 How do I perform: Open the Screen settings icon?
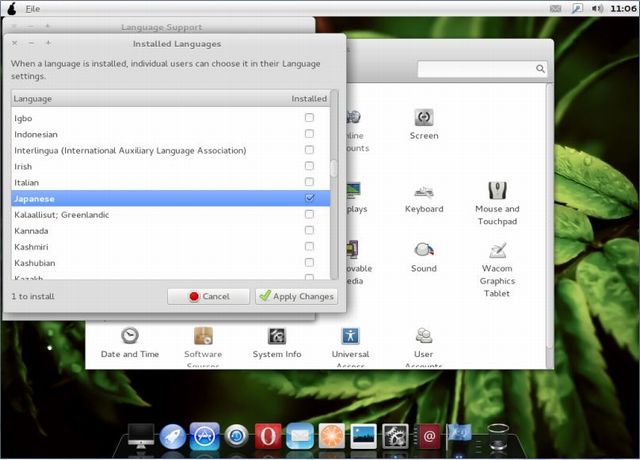pyautogui.click(x=423, y=118)
